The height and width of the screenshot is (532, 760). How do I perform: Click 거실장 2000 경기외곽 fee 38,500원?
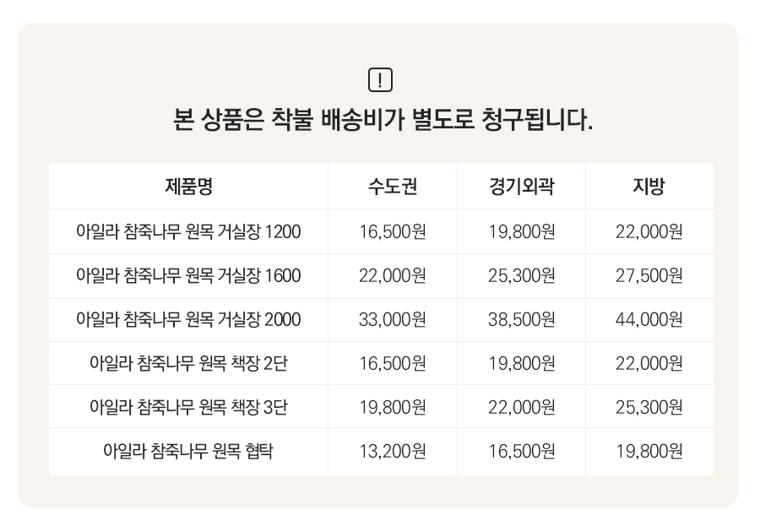(521, 320)
